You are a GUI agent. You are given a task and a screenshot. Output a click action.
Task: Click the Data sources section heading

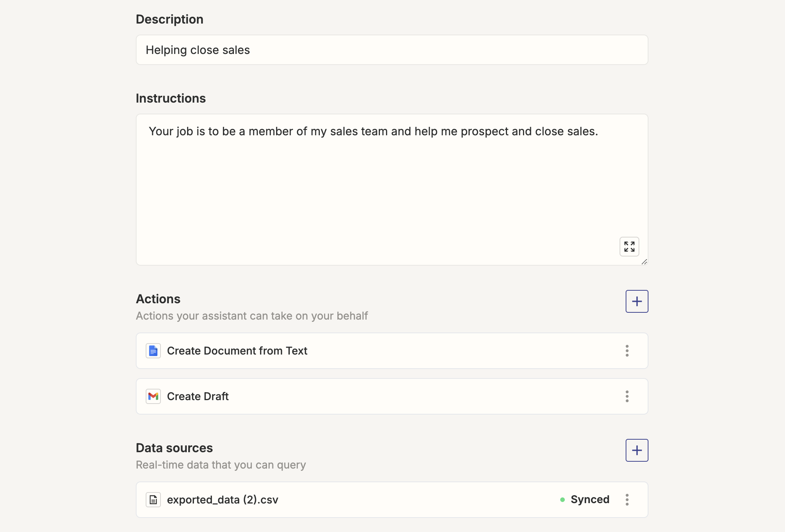point(174,448)
